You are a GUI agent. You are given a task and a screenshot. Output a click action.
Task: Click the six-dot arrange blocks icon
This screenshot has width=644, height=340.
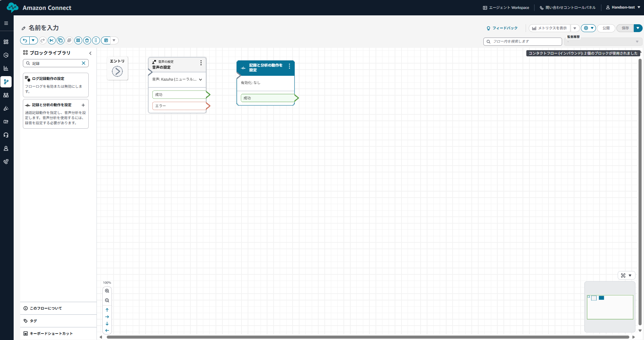click(x=96, y=40)
